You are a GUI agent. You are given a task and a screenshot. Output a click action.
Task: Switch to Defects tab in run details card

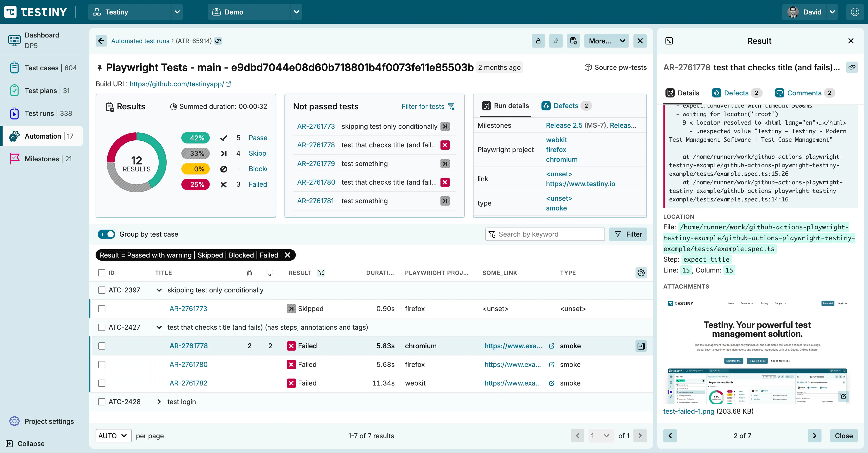(566, 106)
